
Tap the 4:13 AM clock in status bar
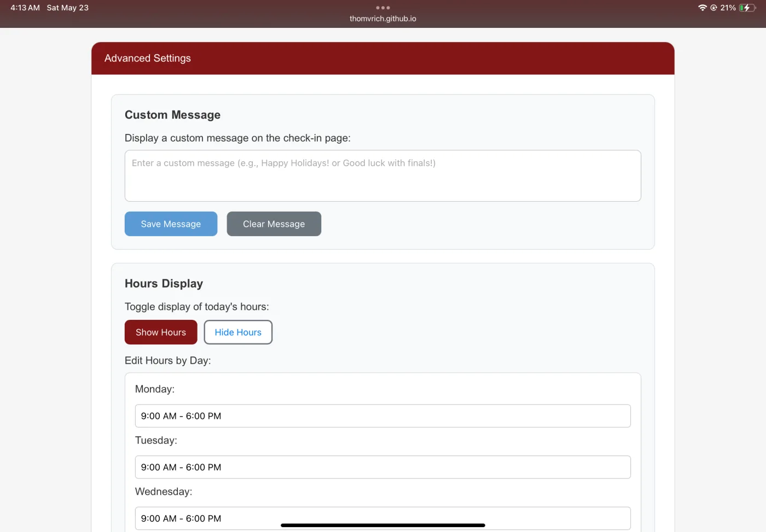25,8
